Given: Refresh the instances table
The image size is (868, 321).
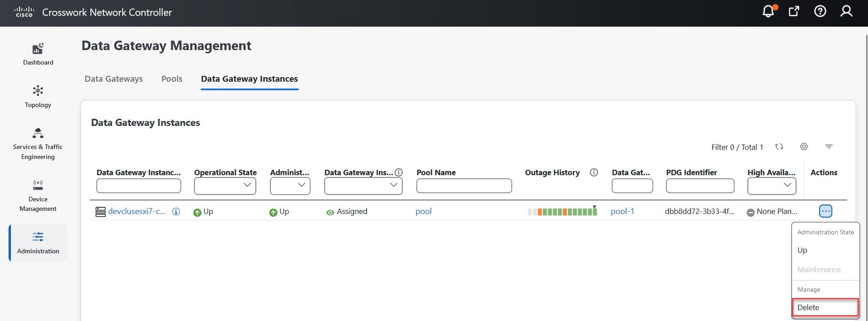Looking at the screenshot, I should pos(779,147).
